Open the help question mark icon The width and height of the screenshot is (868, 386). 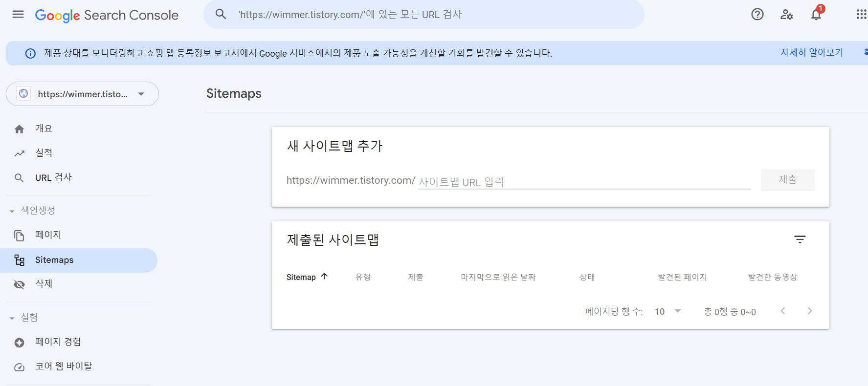pyautogui.click(x=757, y=15)
